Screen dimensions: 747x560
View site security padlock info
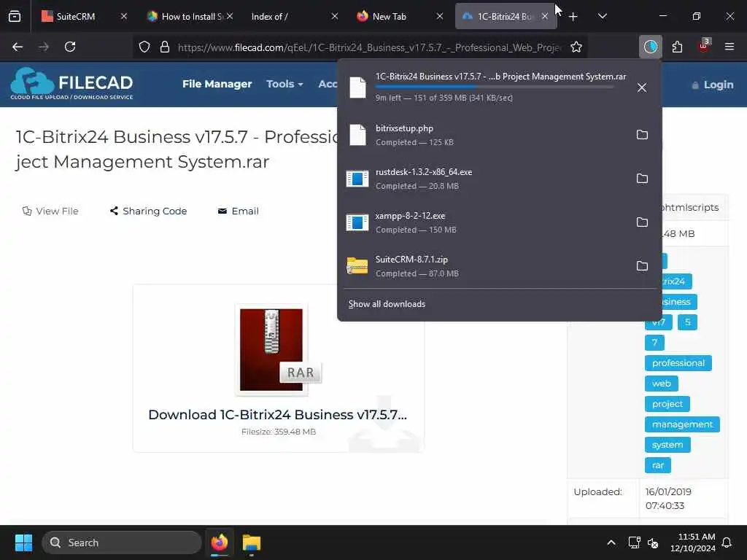[165, 47]
